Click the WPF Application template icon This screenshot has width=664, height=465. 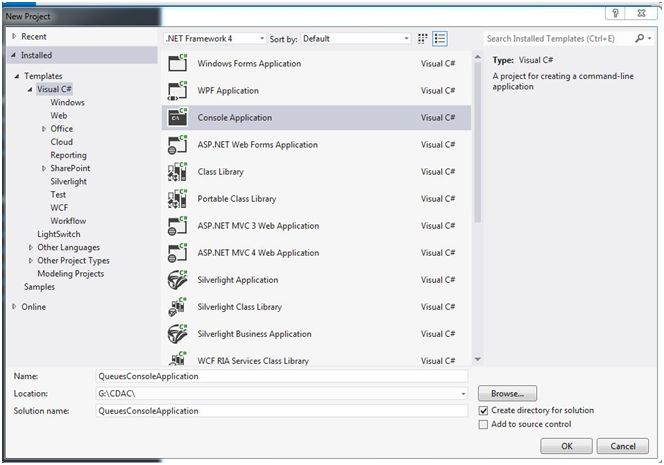point(177,91)
